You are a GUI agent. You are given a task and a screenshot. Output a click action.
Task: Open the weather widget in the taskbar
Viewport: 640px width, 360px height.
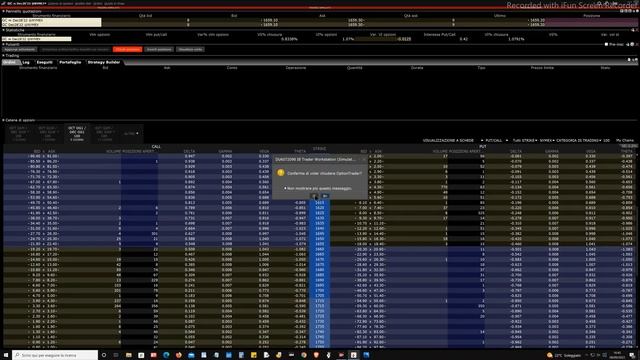563,355
